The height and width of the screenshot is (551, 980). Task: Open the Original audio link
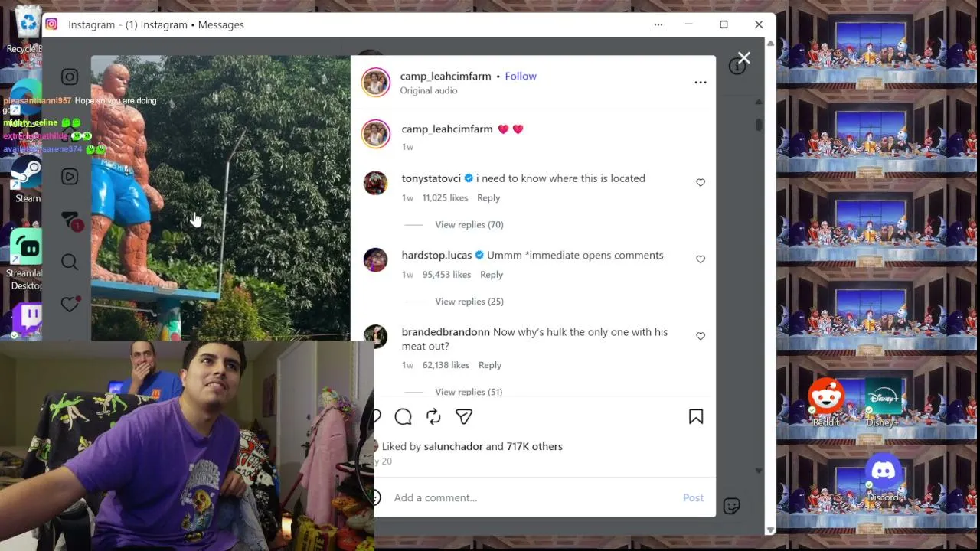pos(429,90)
